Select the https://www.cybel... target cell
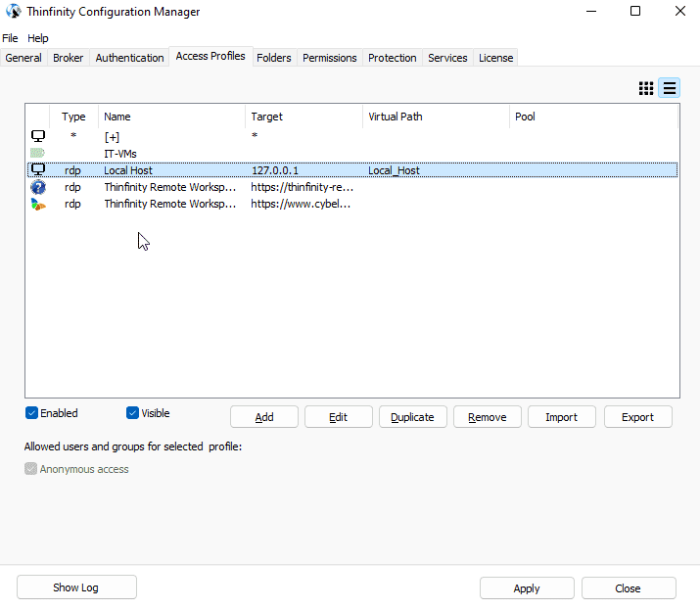Screen dimensions: 700x610 [x=301, y=204]
